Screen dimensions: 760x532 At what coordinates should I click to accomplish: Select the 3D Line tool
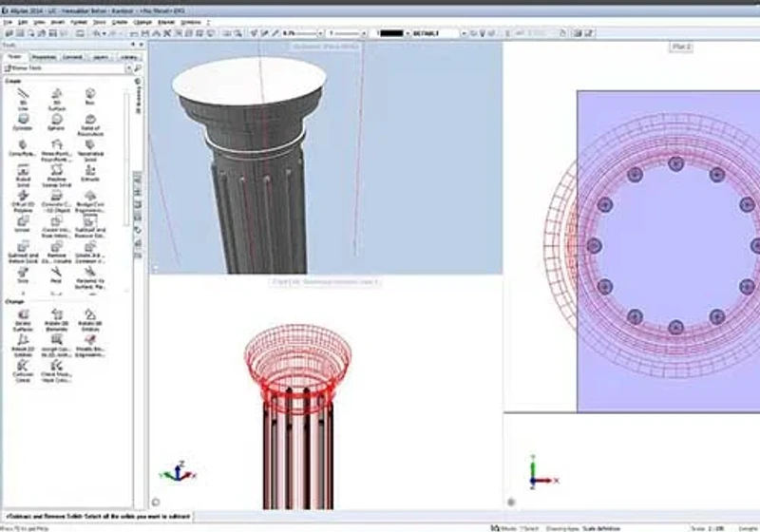(23, 99)
